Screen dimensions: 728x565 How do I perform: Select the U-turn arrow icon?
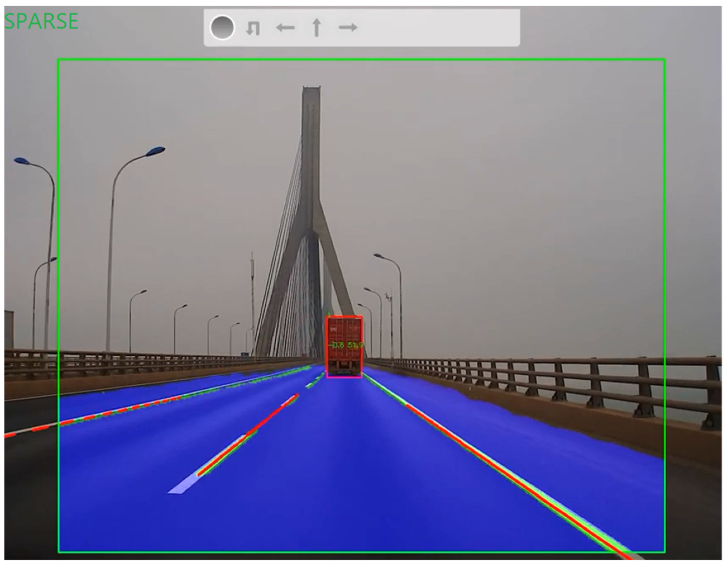pyautogui.click(x=252, y=28)
